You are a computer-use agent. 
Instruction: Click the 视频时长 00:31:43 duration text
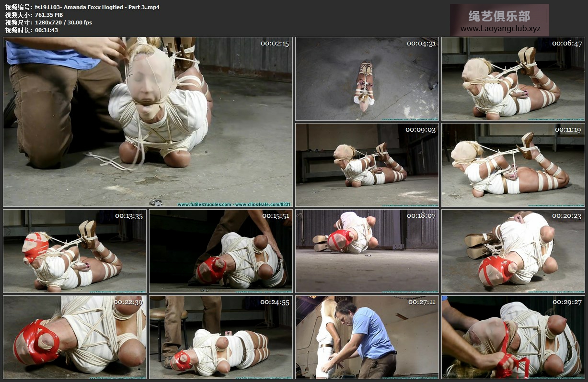(x=32, y=30)
